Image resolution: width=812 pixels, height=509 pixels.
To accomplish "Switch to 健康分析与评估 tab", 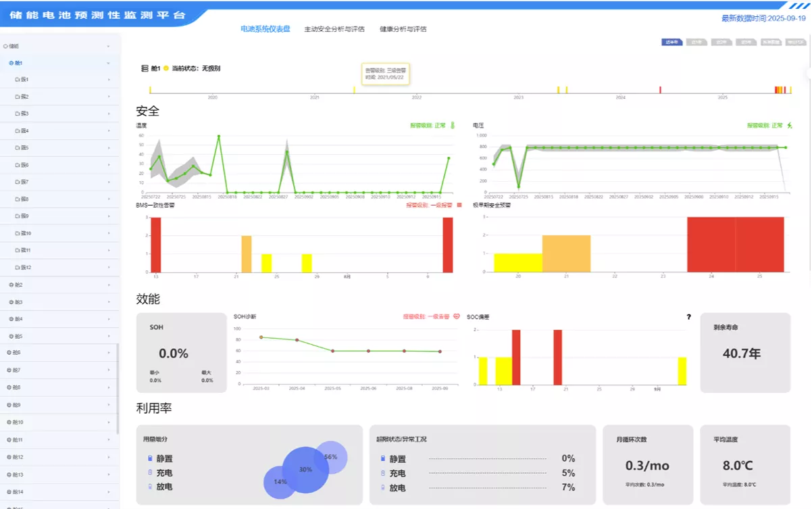I will pyautogui.click(x=403, y=29).
